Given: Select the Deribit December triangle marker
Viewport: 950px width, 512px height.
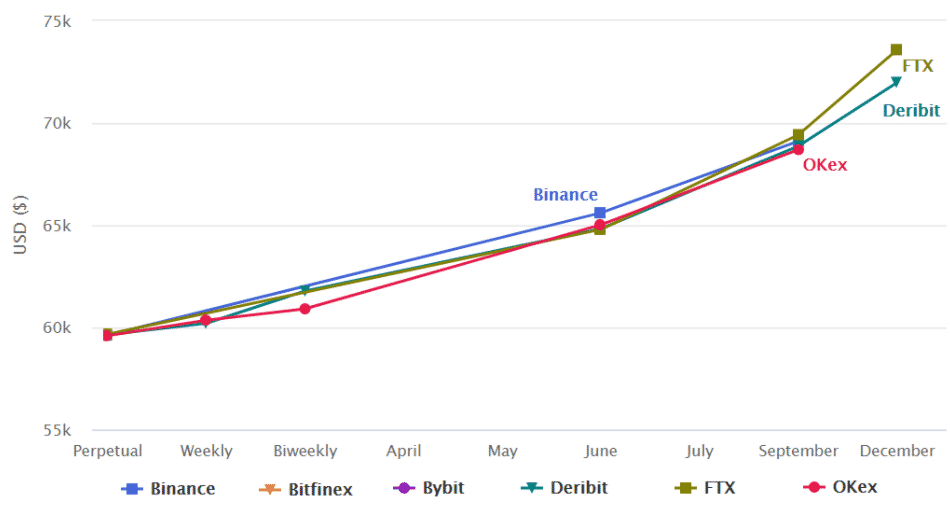Looking at the screenshot, I should pyautogui.click(x=896, y=81).
